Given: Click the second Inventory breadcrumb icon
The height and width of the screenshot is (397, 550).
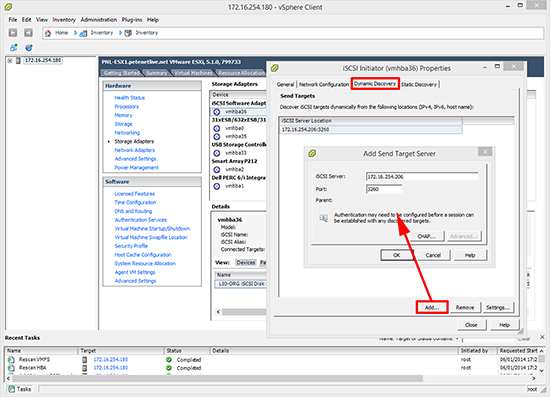Looking at the screenshot, I should (128, 33).
